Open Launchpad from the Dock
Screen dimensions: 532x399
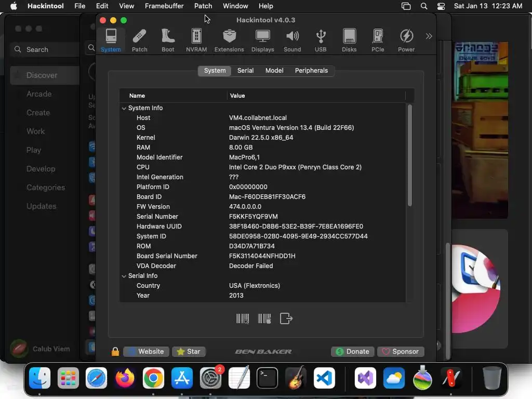pos(68,378)
